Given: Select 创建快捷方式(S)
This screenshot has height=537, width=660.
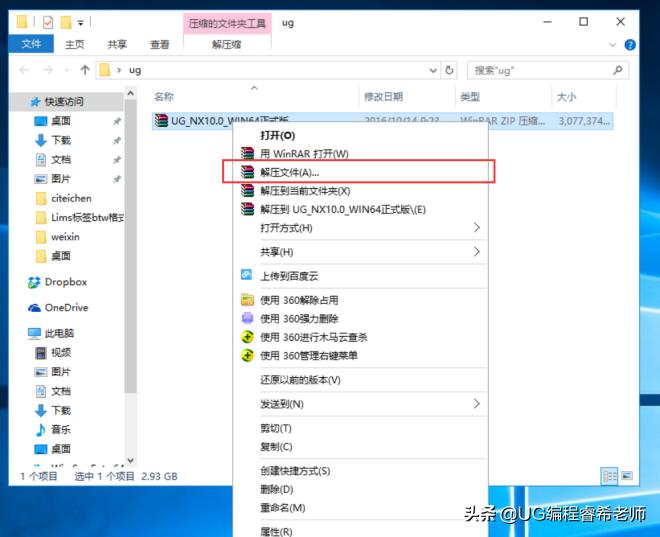Looking at the screenshot, I should [x=295, y=471].
